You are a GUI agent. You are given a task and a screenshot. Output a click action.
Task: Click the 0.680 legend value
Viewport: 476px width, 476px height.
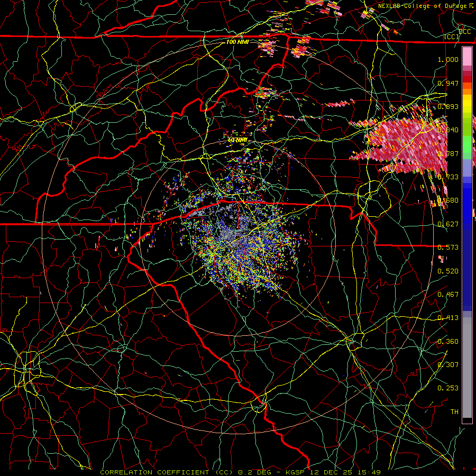(448, 200)
